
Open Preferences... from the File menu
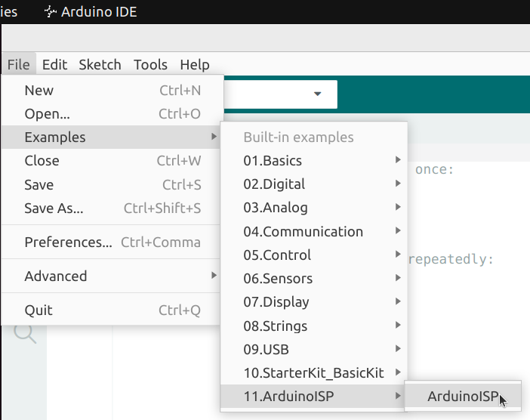111,242
